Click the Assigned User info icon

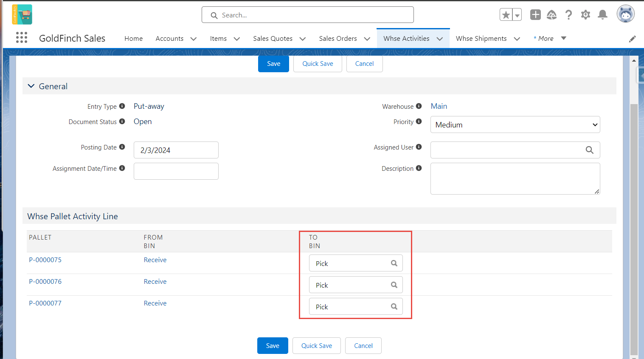pyautogui.click(x=419, y=147)
